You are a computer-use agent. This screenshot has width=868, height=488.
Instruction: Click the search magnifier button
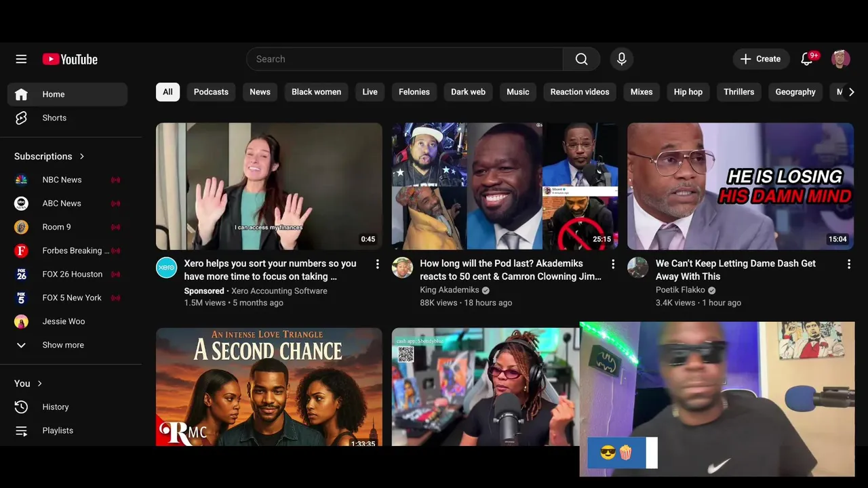tap(581, 59)
